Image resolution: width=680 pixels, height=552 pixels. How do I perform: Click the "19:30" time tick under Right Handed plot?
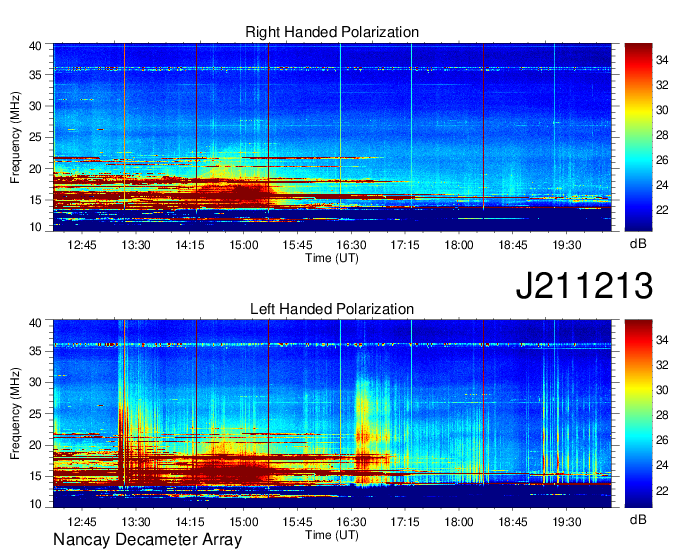[x=566, y=245]
